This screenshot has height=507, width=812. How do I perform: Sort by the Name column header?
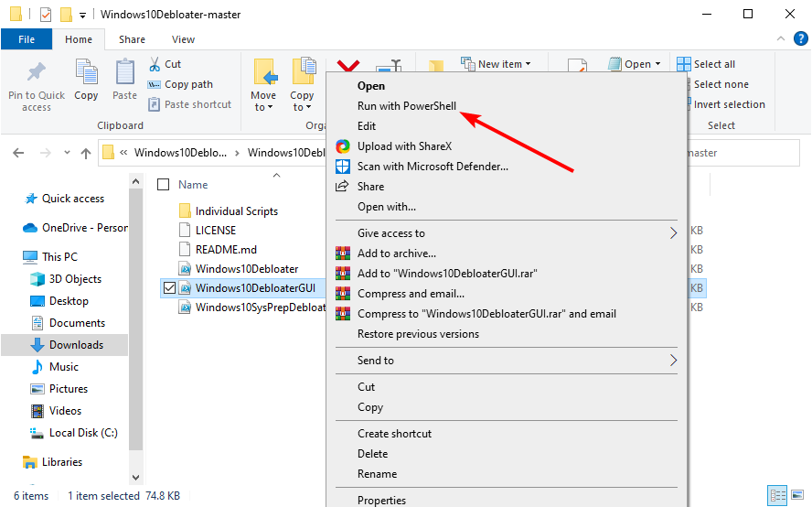pyautogui.click(x=193, y=185)
